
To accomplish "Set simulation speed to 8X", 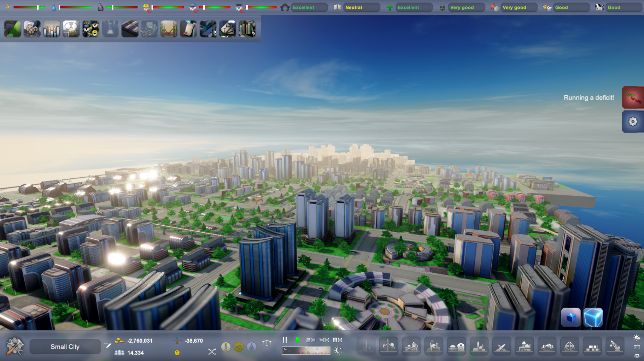I will pyautogui.click(x=338, y=340).
